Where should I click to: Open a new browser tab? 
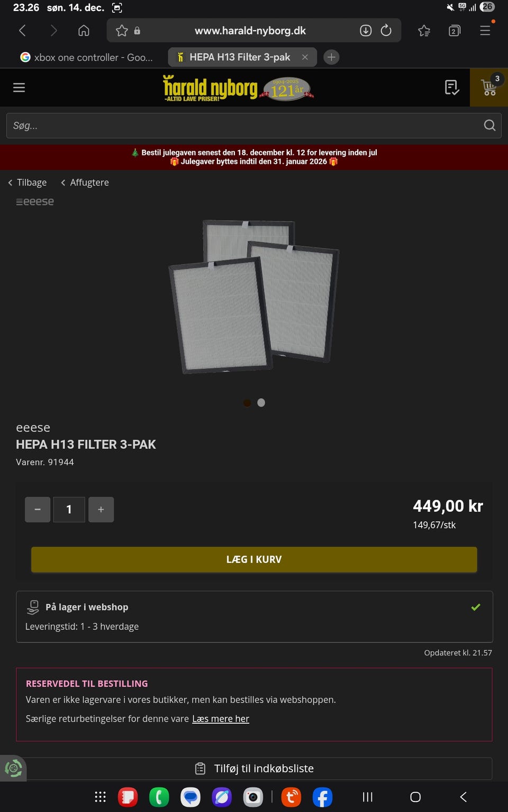pos(331,57)
